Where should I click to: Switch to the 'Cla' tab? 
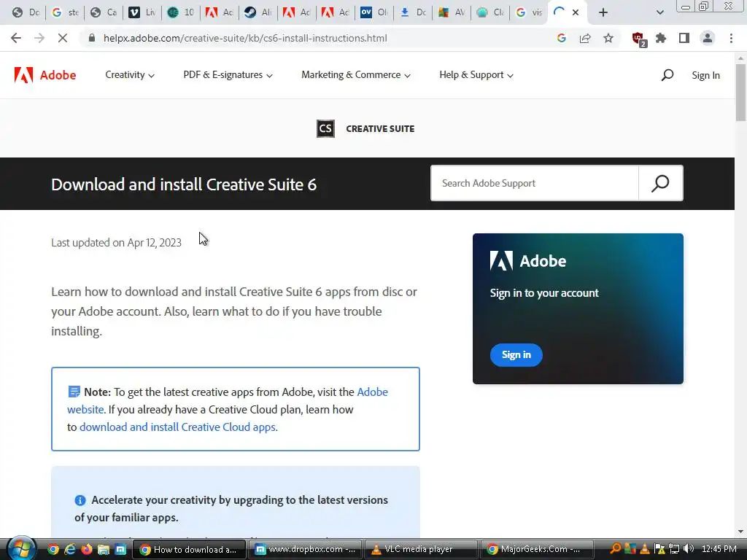[x=490, y=12]
